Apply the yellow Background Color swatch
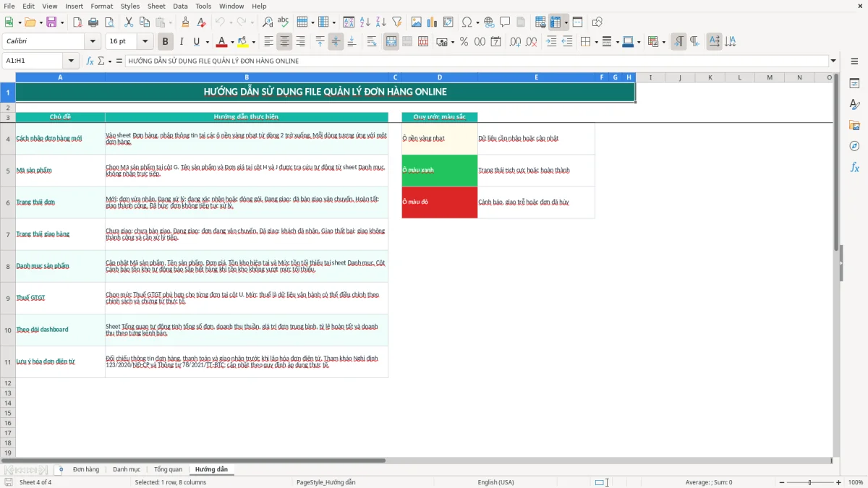Image resolution: width=868 pixels, height=488 pixels. tap(243, 42)
